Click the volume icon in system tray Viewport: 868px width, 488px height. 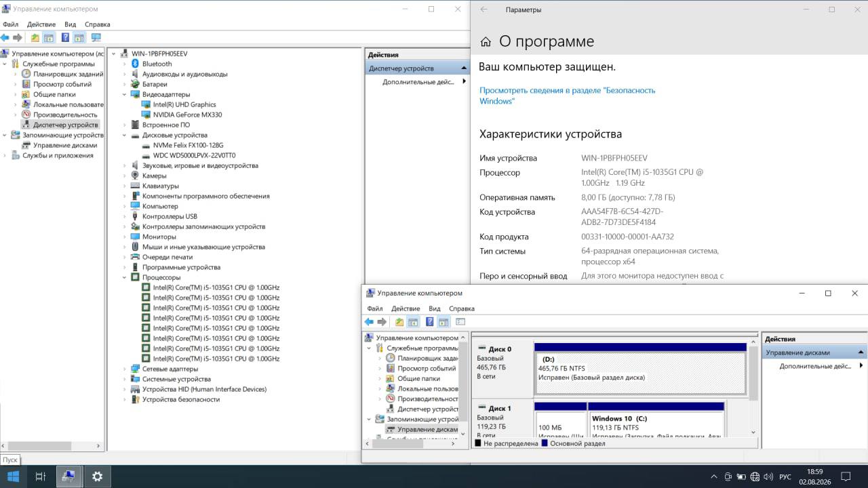click(x=768, y=476)
